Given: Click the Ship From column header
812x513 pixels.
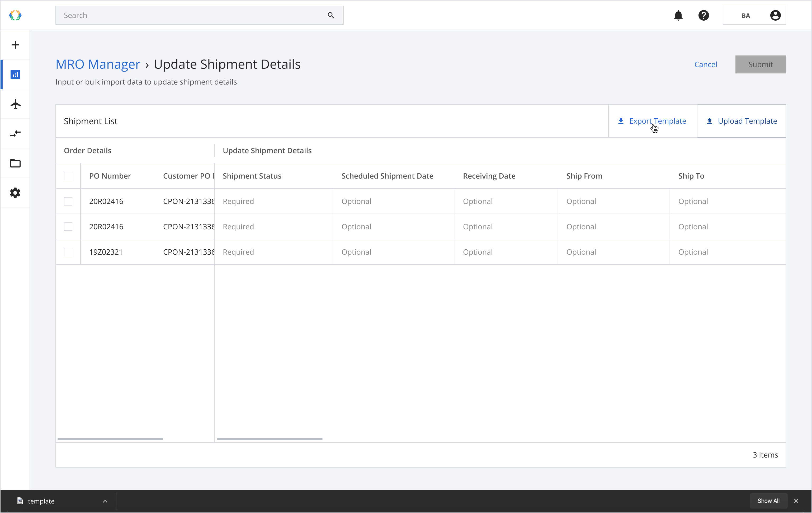Looking at the screenshot, I should tap(584, 176).
